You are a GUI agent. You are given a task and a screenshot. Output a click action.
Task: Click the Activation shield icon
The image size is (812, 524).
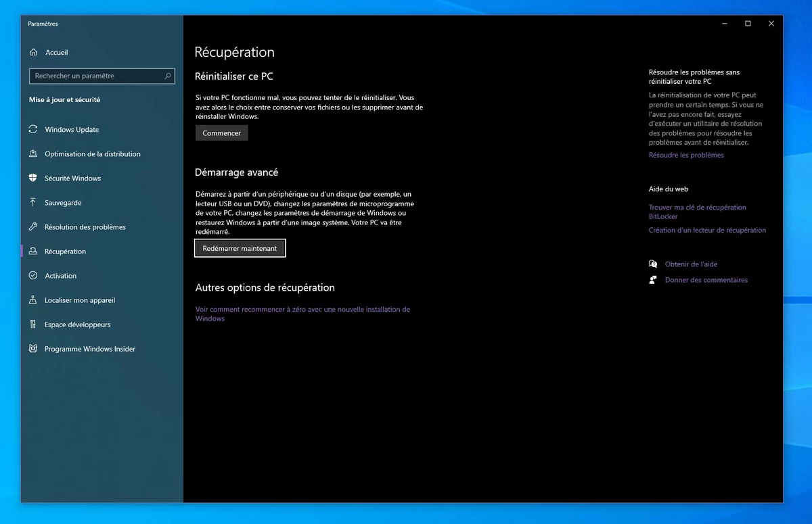pyautogui.click(x=32, y=275)
